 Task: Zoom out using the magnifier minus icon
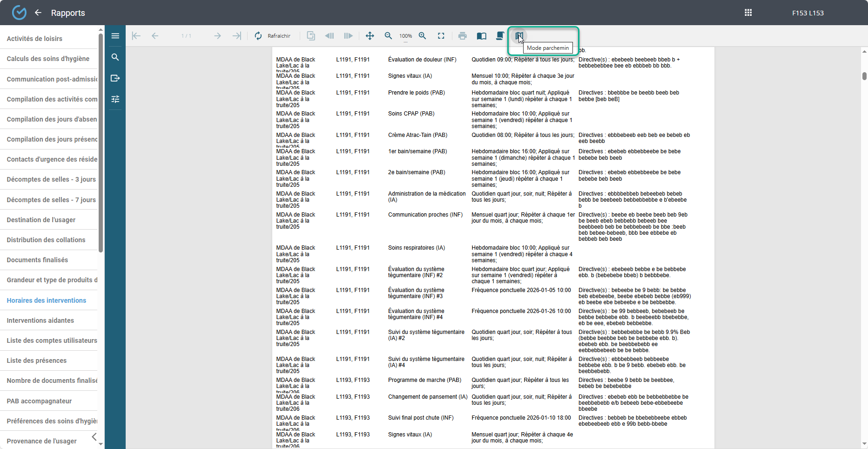coord(388,36)
